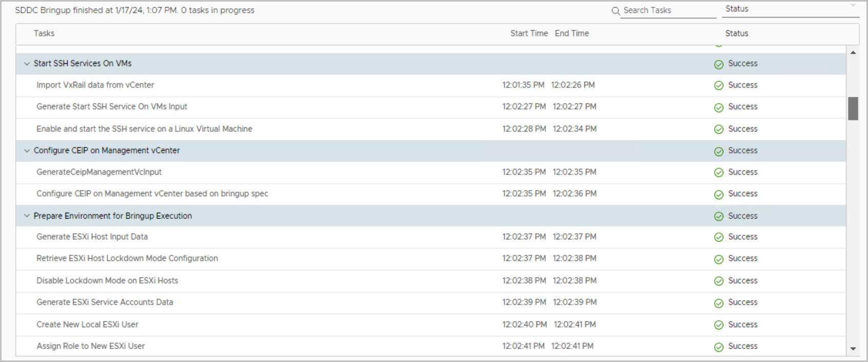
Task: Open the Status filter dropdown
Action: 790,9
